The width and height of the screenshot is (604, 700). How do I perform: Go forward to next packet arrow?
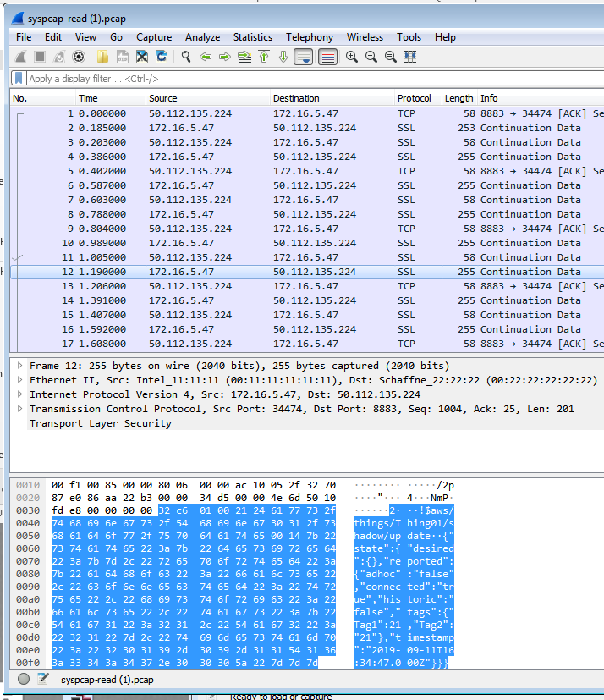(225, 58)
